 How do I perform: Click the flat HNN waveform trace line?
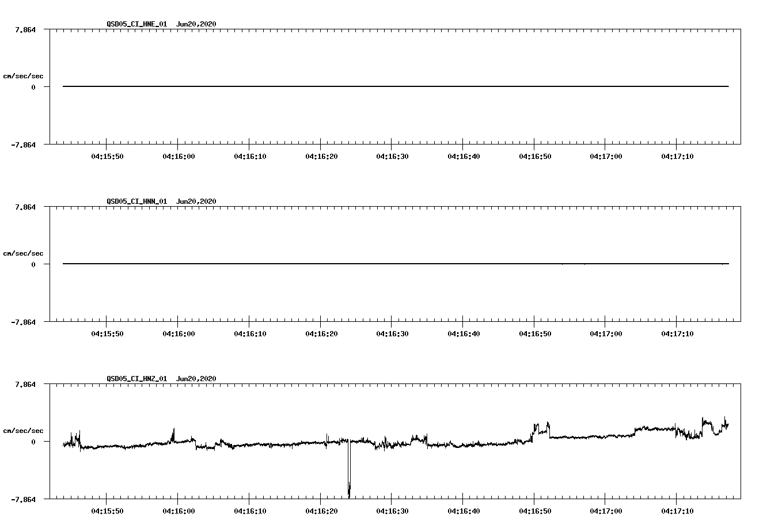pos(396,264)
